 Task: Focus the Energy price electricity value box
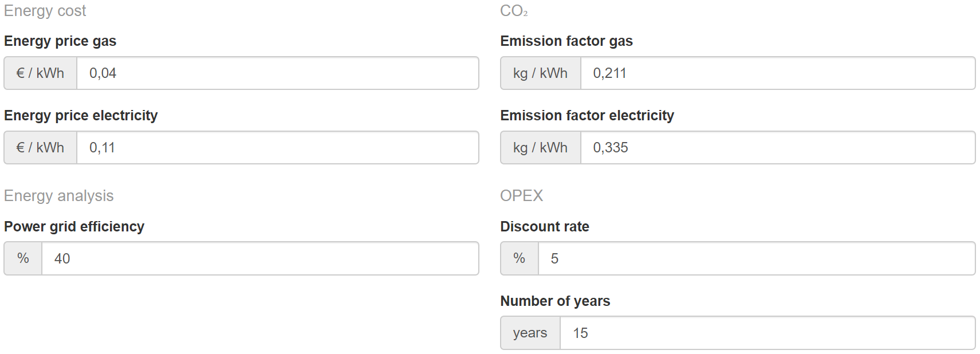277,148
